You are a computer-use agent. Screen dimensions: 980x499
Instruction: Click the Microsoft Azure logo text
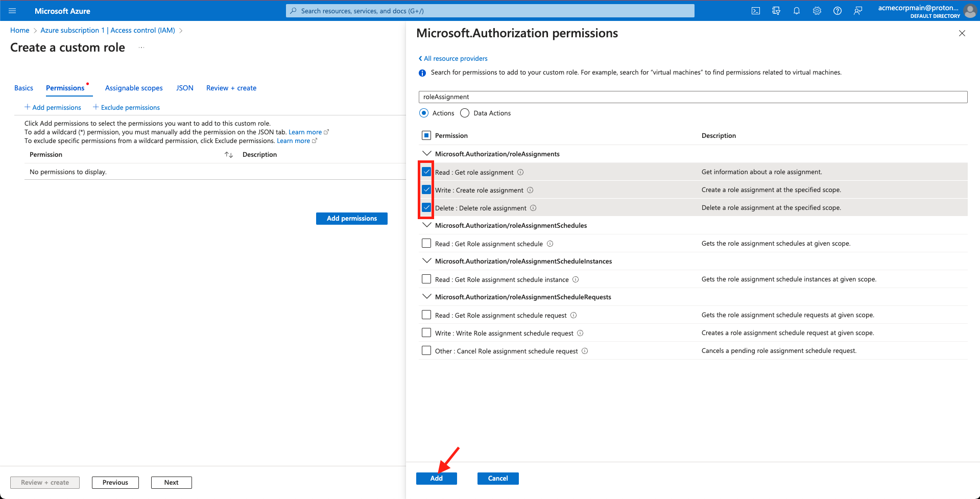[62, 11]
